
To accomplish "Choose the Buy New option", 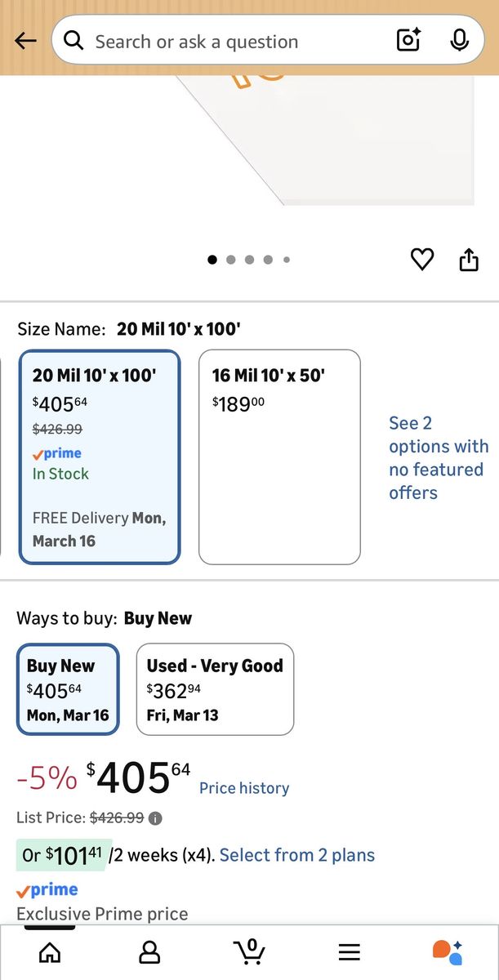I will coord(68,689).
